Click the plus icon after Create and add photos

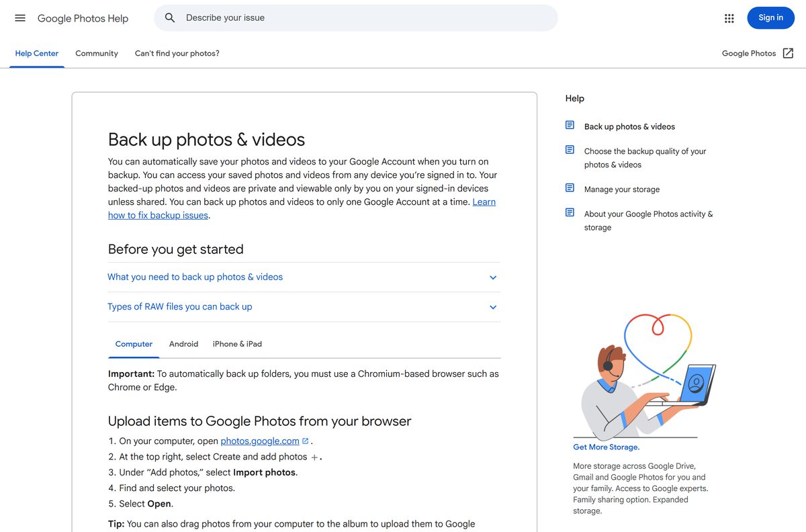tap(314, 457)
